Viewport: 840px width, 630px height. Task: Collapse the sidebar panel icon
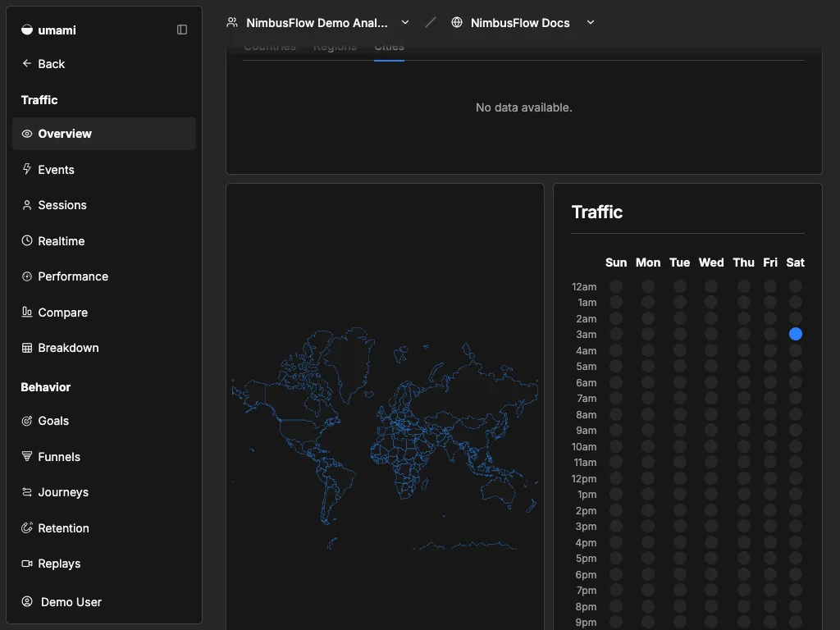point(182,30)
